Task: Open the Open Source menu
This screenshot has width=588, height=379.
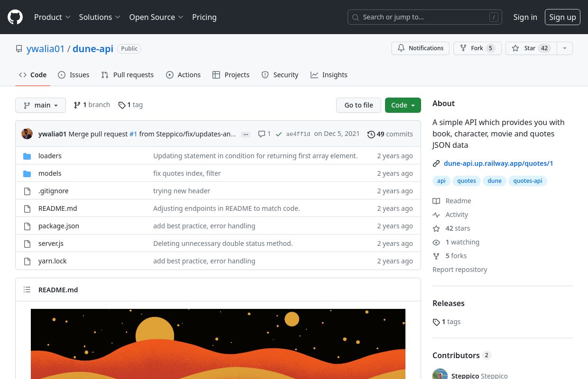Action: 156,17
